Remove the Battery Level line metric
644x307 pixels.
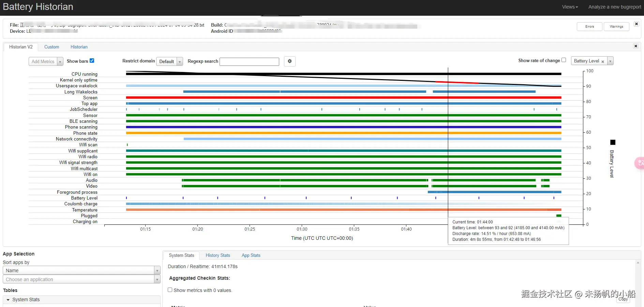(603, 61)
